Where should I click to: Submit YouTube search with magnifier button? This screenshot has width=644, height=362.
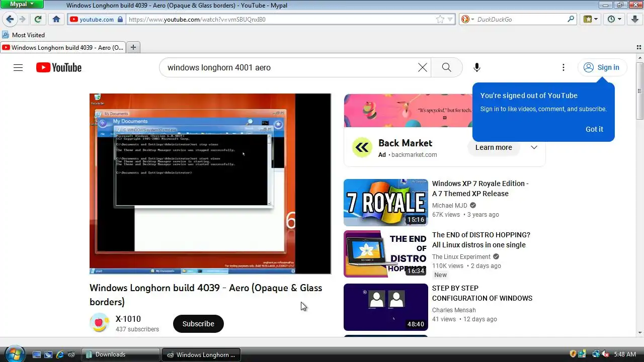(446, 67)
